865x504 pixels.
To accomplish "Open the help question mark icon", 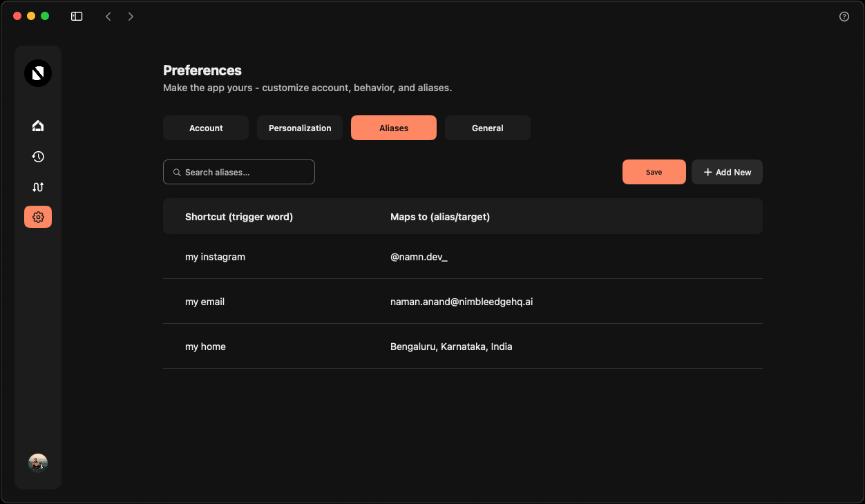I will point(844,17).
